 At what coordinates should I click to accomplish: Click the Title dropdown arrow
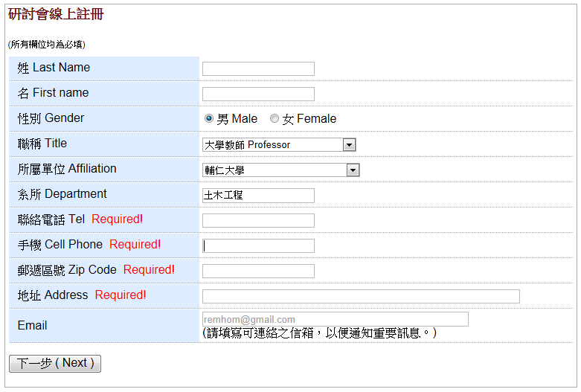[x=350, y=145]
